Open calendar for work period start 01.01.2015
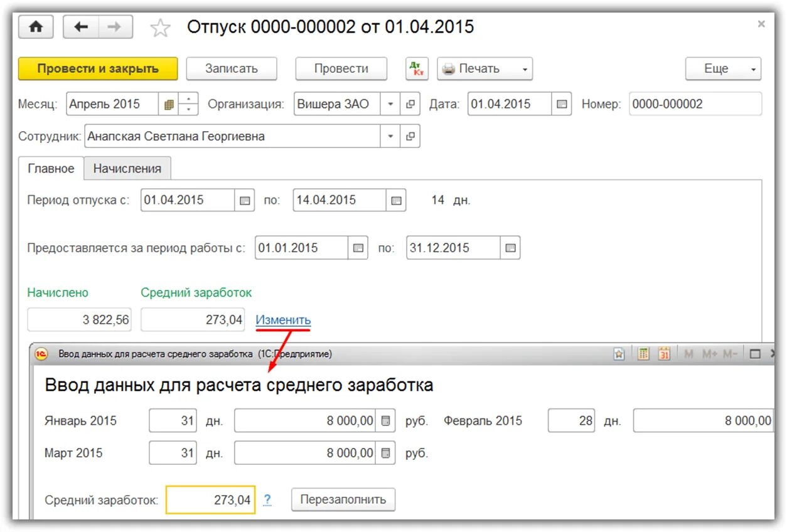The height and width of the screenshot is (532, 787). 358,248
